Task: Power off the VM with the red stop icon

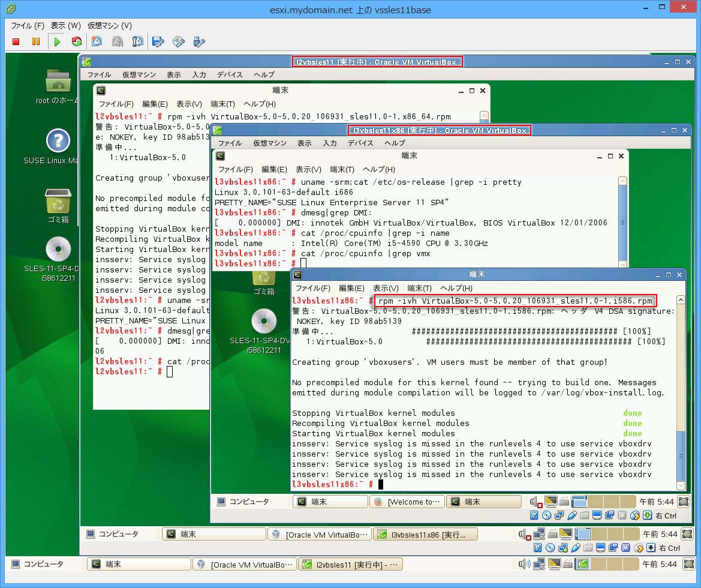Action: (16, 41)
